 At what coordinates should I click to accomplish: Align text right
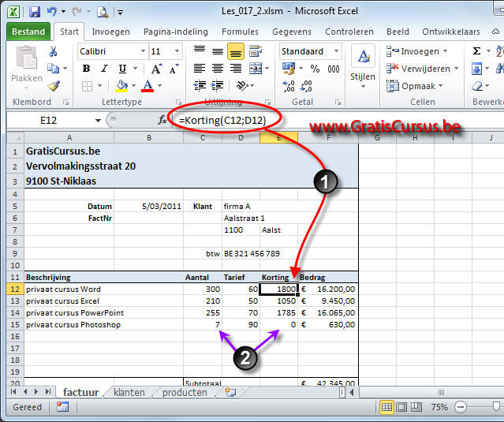click(x=236, y=69)
